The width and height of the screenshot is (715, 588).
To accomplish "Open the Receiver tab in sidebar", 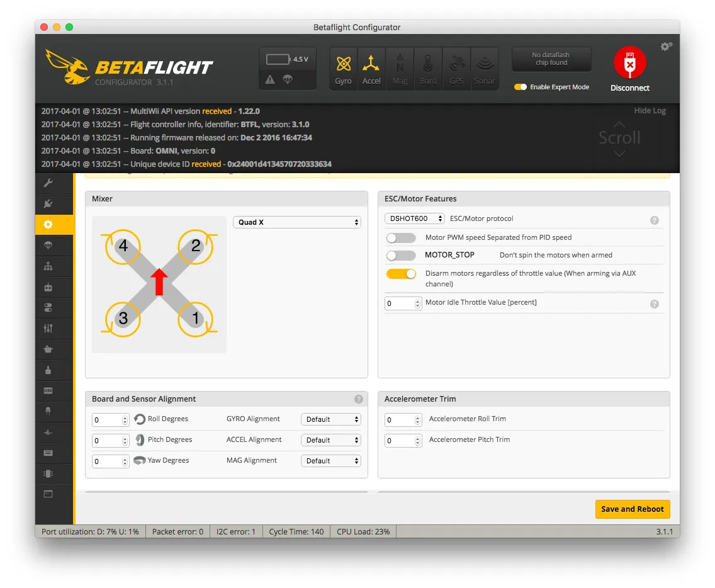I will point(48,287).
